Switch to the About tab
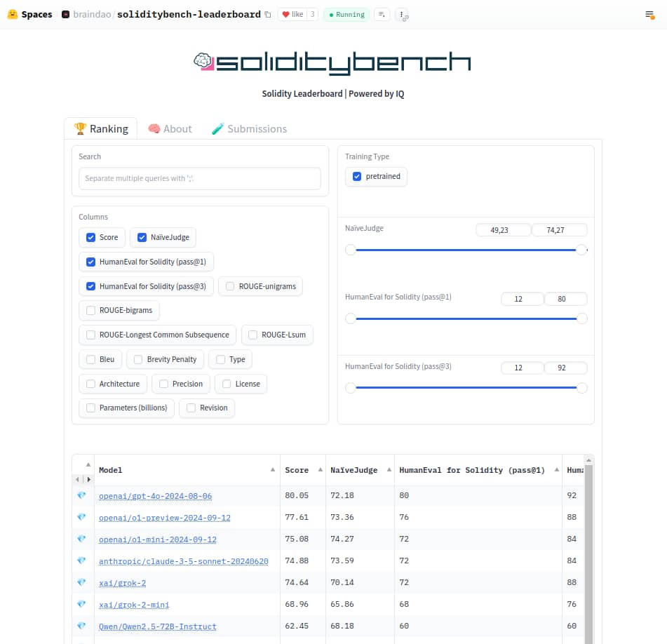Viewport: 667px width, 644px height. coord(170,128)
